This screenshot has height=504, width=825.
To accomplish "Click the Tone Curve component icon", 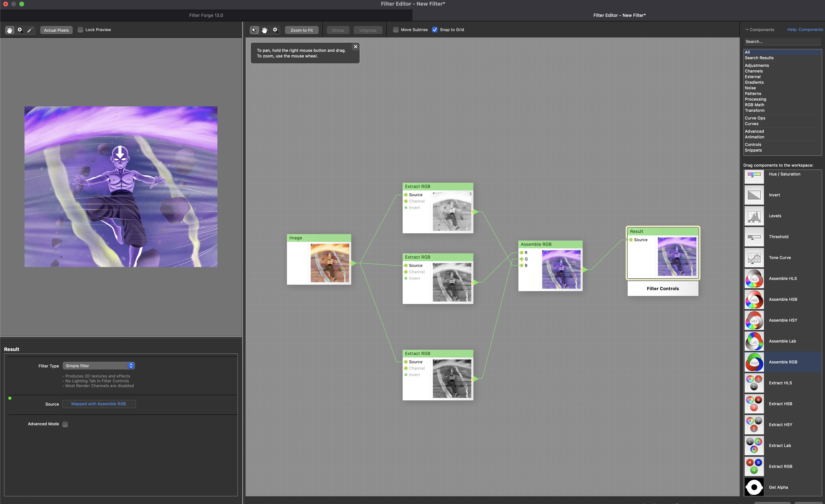I will (754, 258).
